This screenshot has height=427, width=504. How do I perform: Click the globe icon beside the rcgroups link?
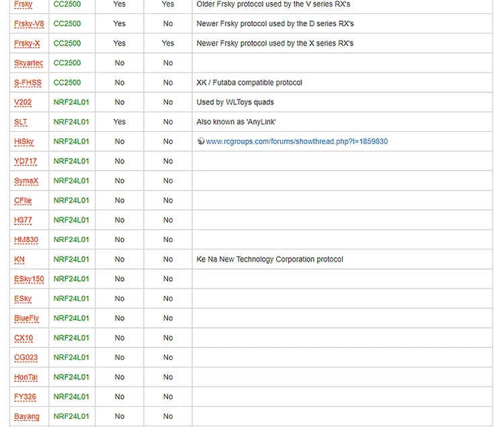pos(201,141)
